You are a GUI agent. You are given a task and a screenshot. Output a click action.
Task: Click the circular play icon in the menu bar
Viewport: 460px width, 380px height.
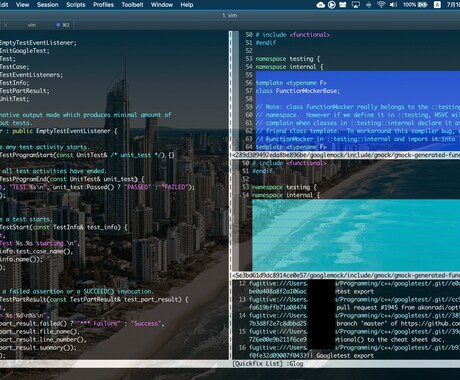pyautogui.click(x=331, y=5)
